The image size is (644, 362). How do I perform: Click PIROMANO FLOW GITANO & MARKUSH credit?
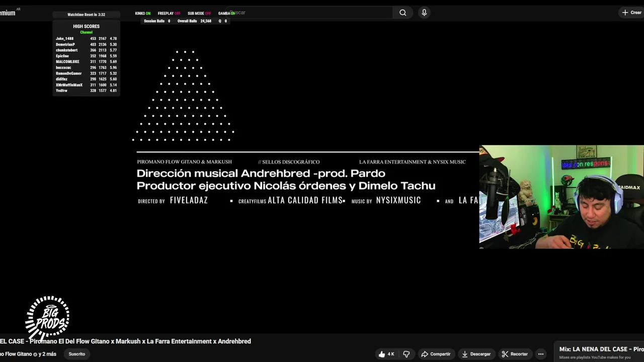[x=184, y=162]
